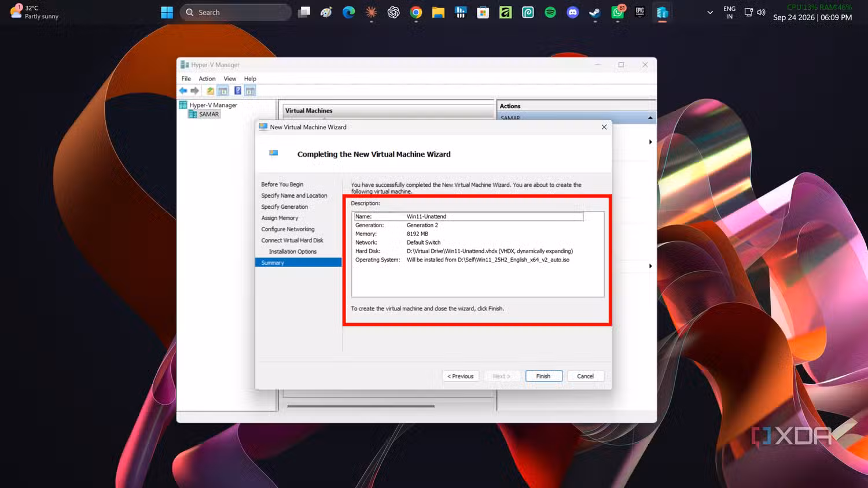Viewport: 868px width, 488px height.
Task: Click the Finish button in the wizard
Action: [543, 376]
